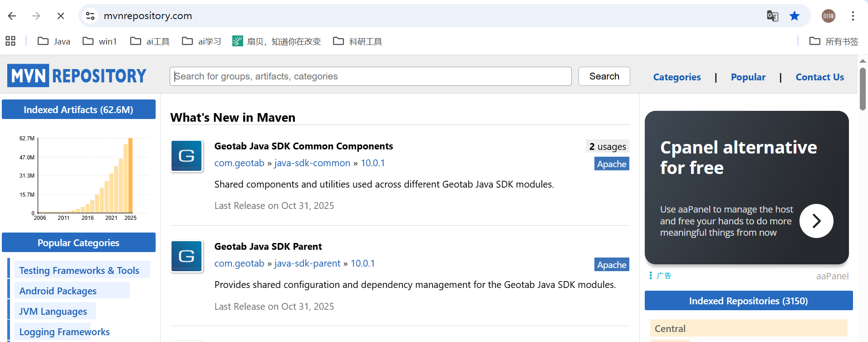Click the indexed artifacts growth chart
Image resolution: width=868 pixels, height=342 pixels.
tap(83, 178)
